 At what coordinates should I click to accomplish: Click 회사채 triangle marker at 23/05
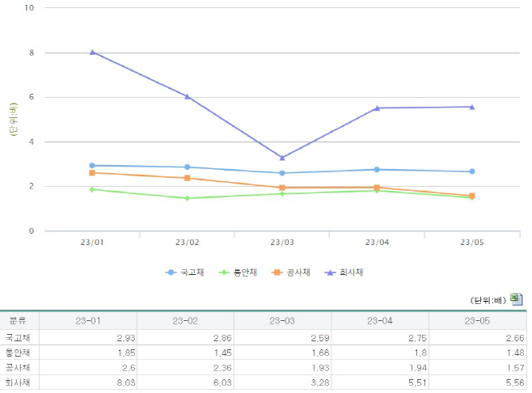(472, 108)
